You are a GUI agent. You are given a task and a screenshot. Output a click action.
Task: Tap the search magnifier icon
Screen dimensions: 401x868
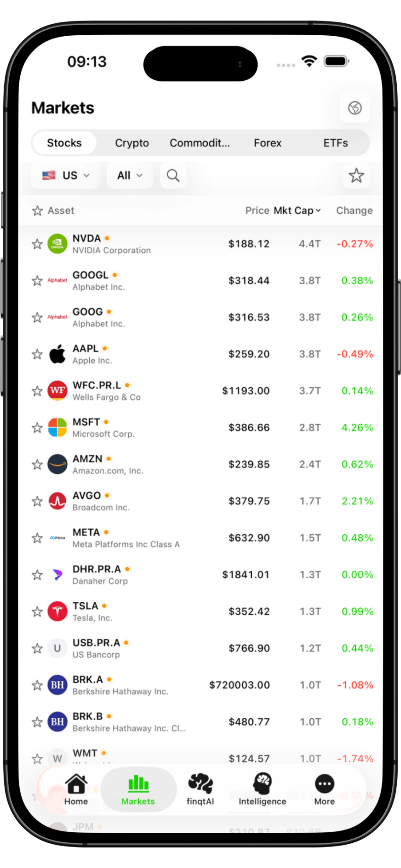pos(173,176)
